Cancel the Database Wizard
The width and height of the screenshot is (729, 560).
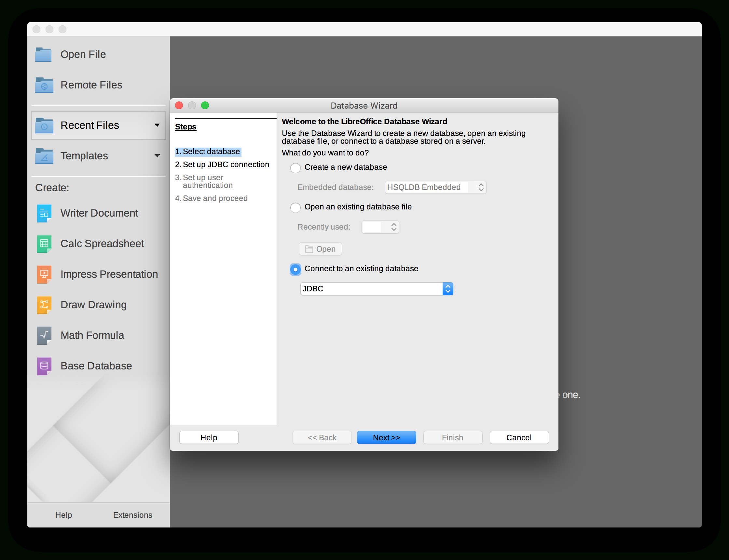coord(518,437)
